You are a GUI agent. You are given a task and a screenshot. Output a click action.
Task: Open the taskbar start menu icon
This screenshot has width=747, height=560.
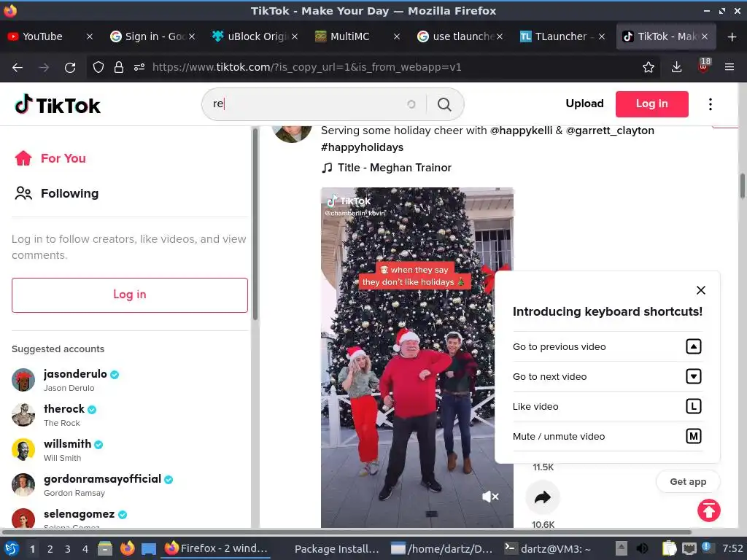click(12, 549)
